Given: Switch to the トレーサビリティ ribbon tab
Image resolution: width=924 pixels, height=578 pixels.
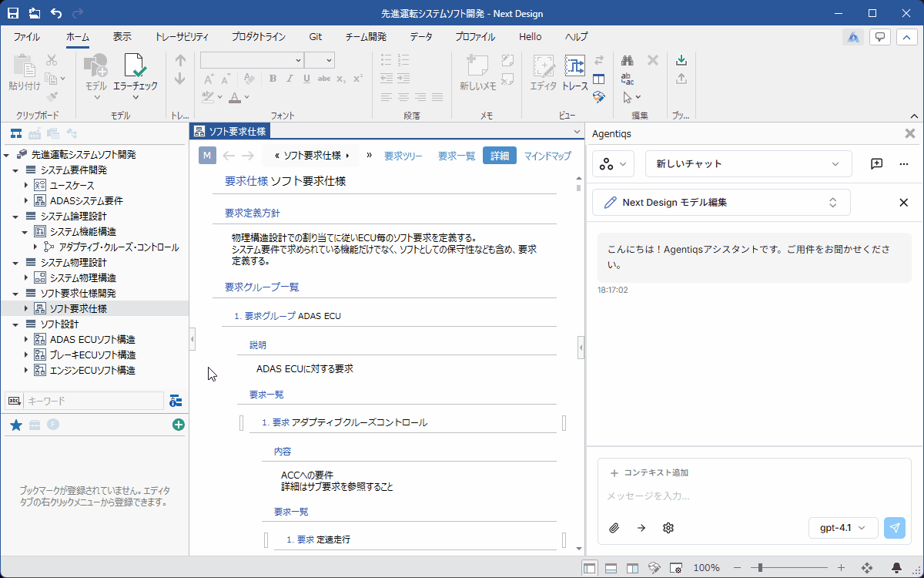Looking at the screenshot, I should pyautogui.click(x=182, y=37).
